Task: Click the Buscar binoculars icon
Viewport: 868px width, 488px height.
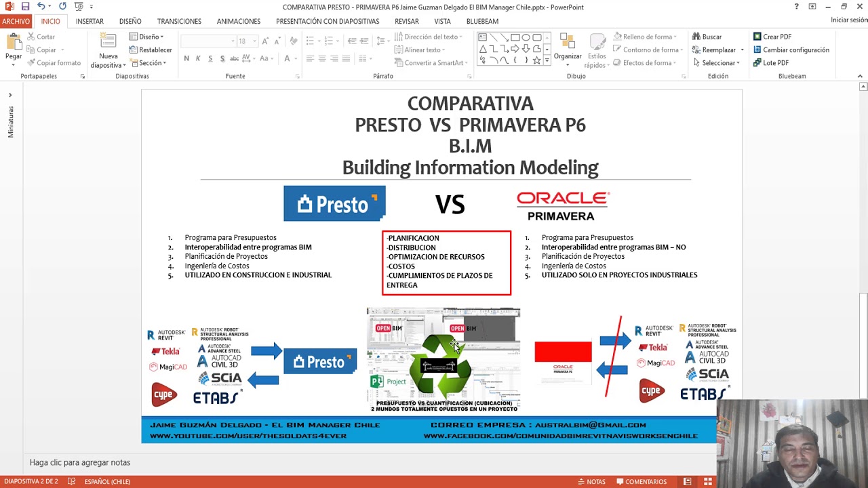Action: [x=696, y=37]
